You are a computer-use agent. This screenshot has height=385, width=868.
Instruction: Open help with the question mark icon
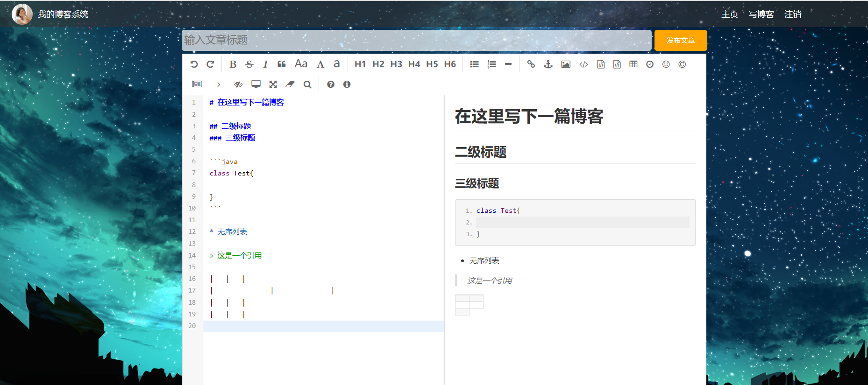point(331,84)
